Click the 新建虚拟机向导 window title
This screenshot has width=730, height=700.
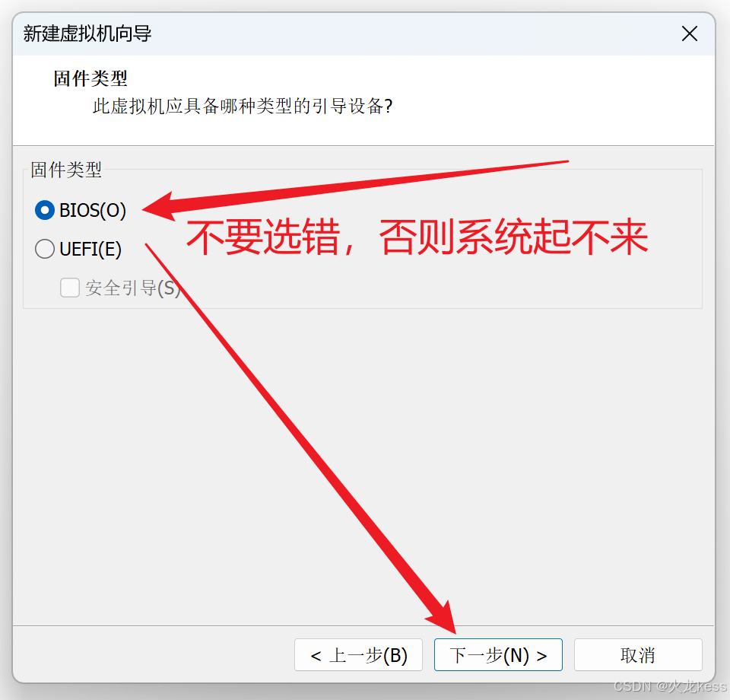[87, 33]
